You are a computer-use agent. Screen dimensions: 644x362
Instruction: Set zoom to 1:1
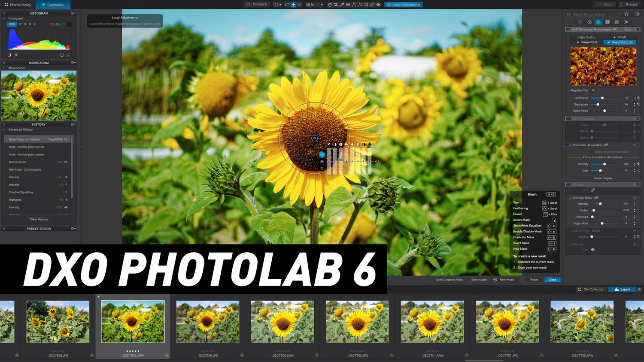pos(299,5)
